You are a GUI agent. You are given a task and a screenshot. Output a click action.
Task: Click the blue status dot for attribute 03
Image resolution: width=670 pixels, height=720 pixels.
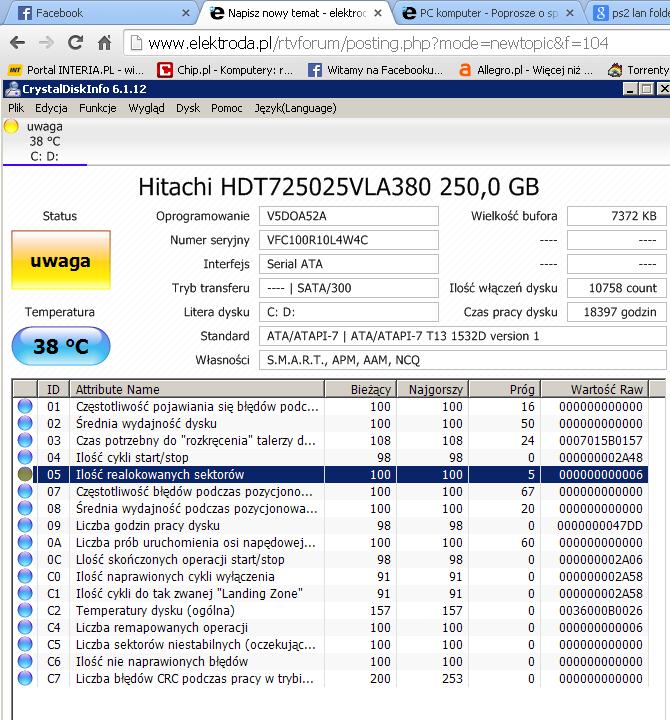coord(25,440)
